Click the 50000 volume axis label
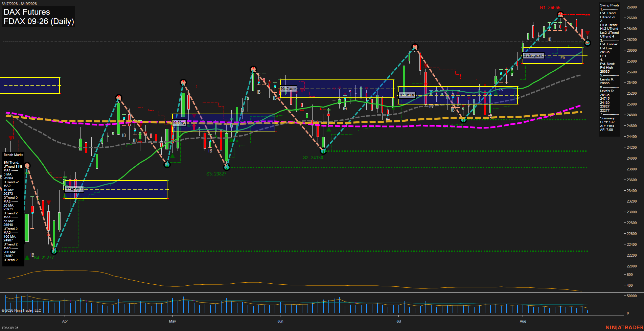644x331 pixels. point(632,296)
